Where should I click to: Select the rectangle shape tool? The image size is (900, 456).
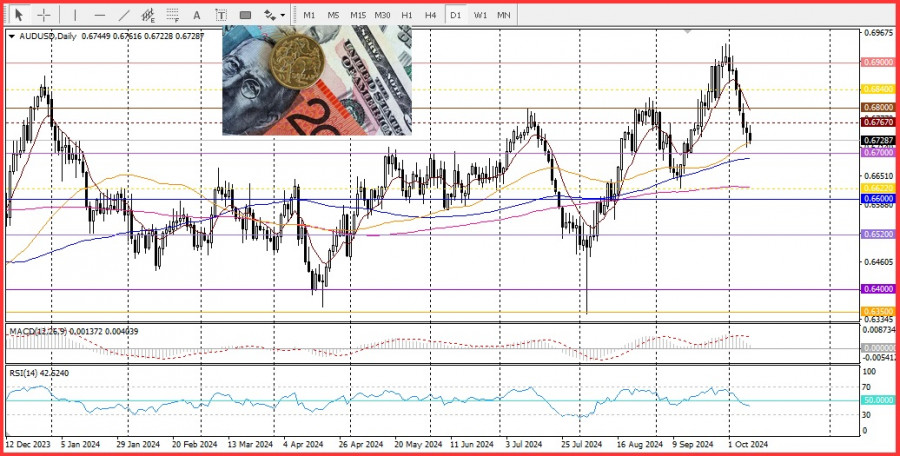pyautogui.click(x=246, y=15)
